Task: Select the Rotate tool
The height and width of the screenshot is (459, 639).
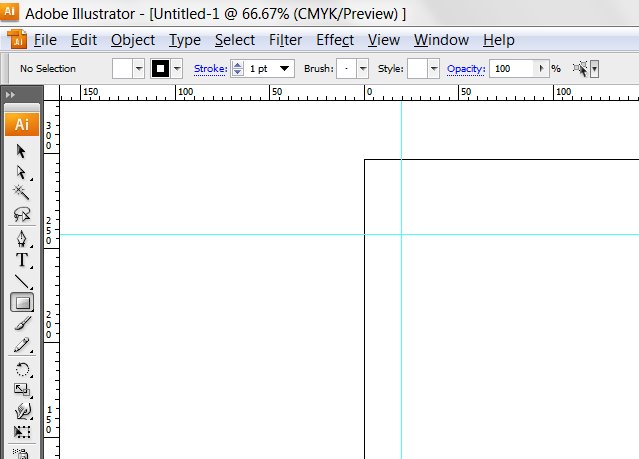Action: [x=22, y=369]
